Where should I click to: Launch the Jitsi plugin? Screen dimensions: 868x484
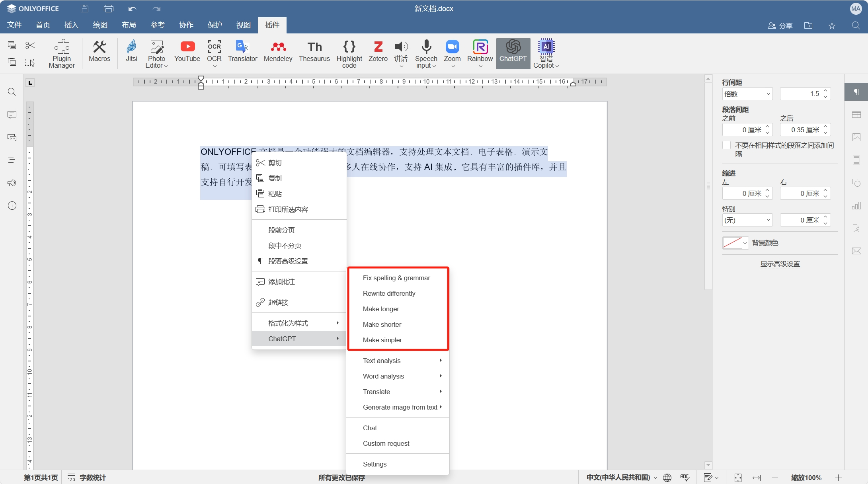pos(131,51)
